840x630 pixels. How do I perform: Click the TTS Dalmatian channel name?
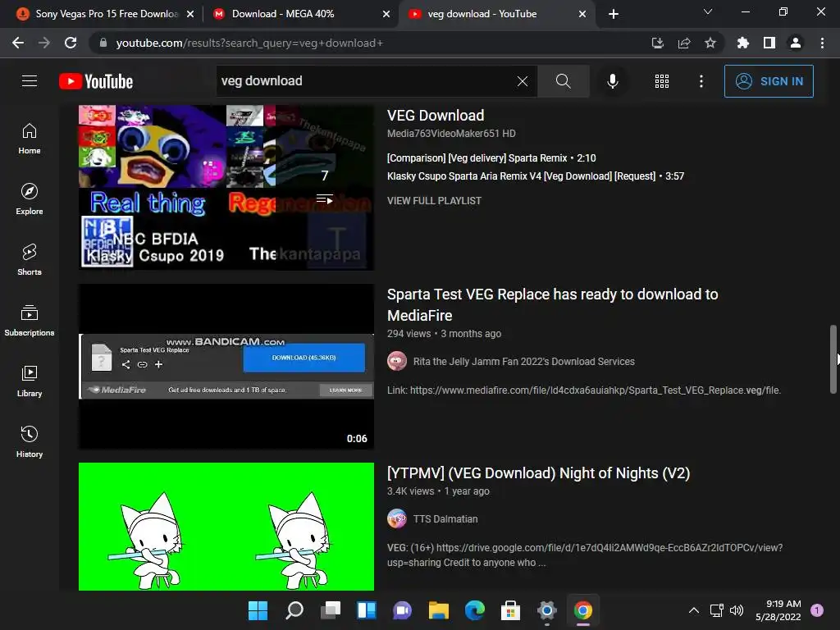point(445,518)
